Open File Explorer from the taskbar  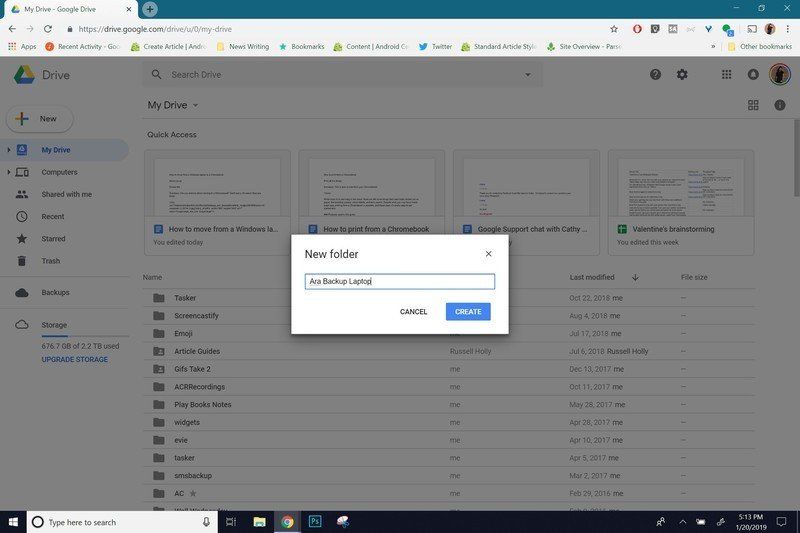259,522
